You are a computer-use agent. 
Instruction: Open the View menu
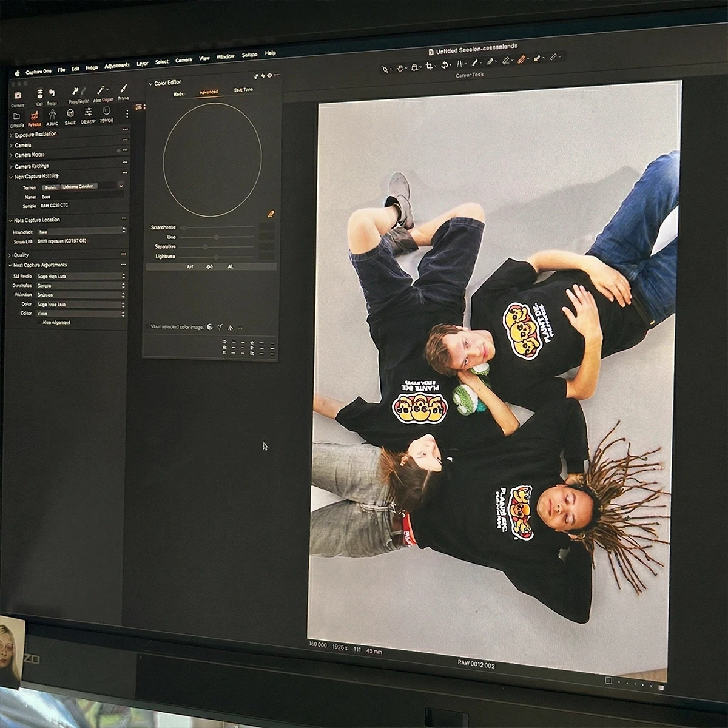[x=204, y=59]
